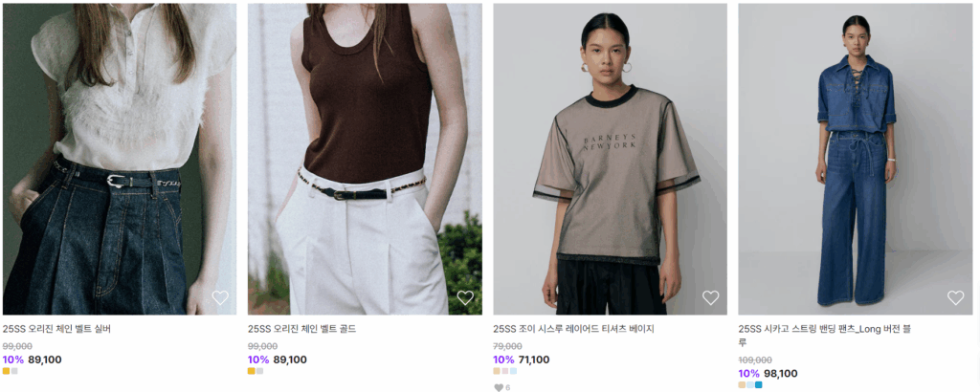
Task: Choose beige swatch of the sheer t-shirt
Action: 497,371
